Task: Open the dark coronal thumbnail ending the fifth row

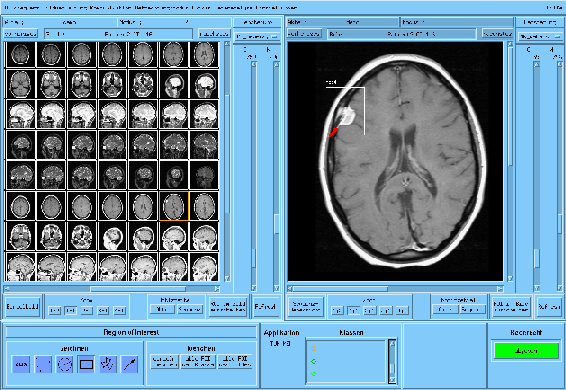Action: coord(204,175)
